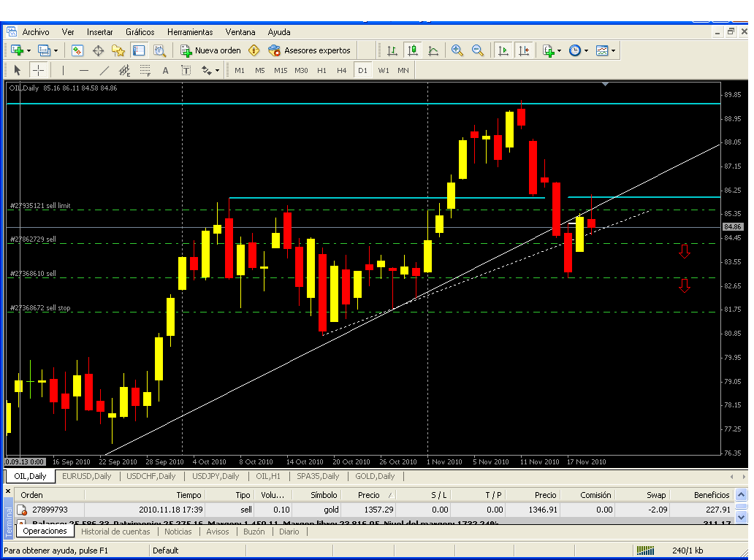Click the #27935121 sell limit line label
The image size is (754, 560).
coord(40,206)
